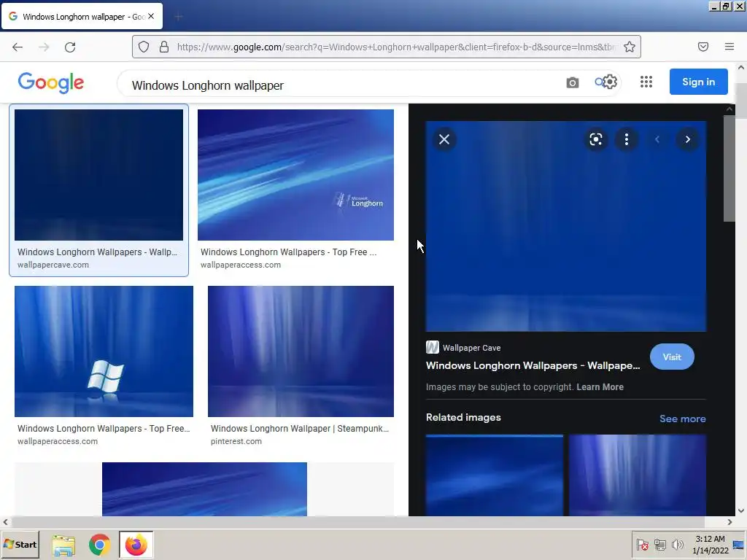Image resolution: width=747 pixels, height=560 pixels.
Task: Select the dark blue wallpapercave.com thumbnail
Action: (x=98, y=175)
